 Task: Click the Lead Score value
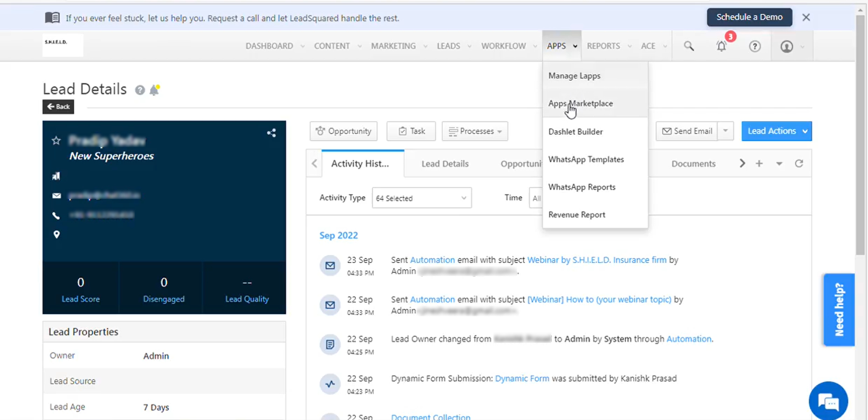81,283
